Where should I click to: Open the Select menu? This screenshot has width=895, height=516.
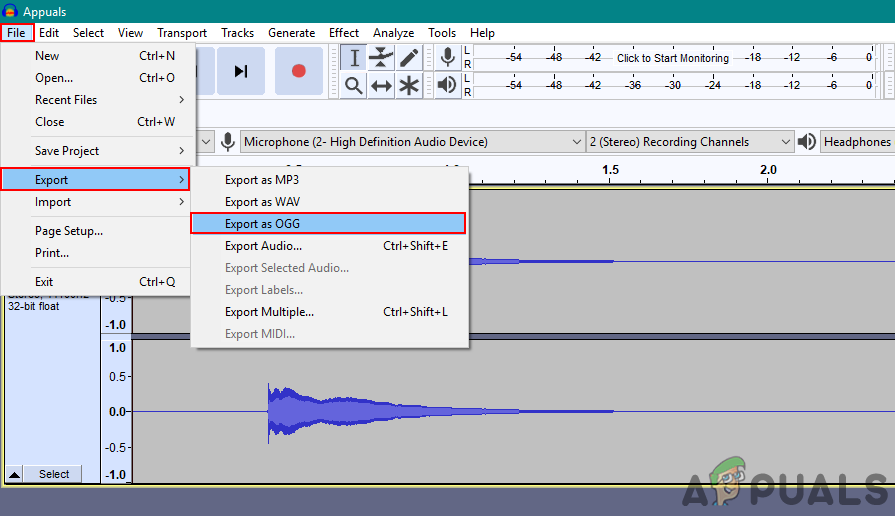coord(88,33)
